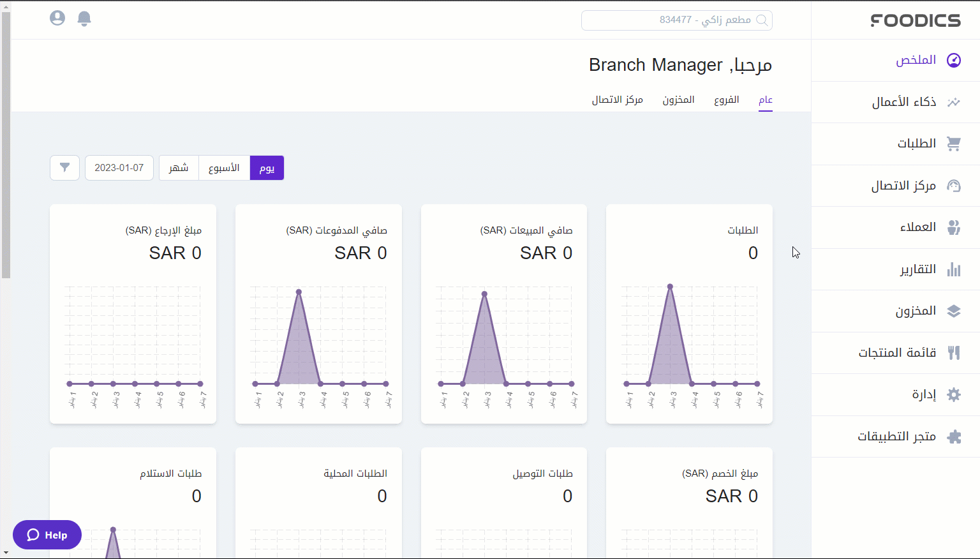The image size is (980, 559).
Task: Open the inventory layers icon
Action: (x=953, y=311)
